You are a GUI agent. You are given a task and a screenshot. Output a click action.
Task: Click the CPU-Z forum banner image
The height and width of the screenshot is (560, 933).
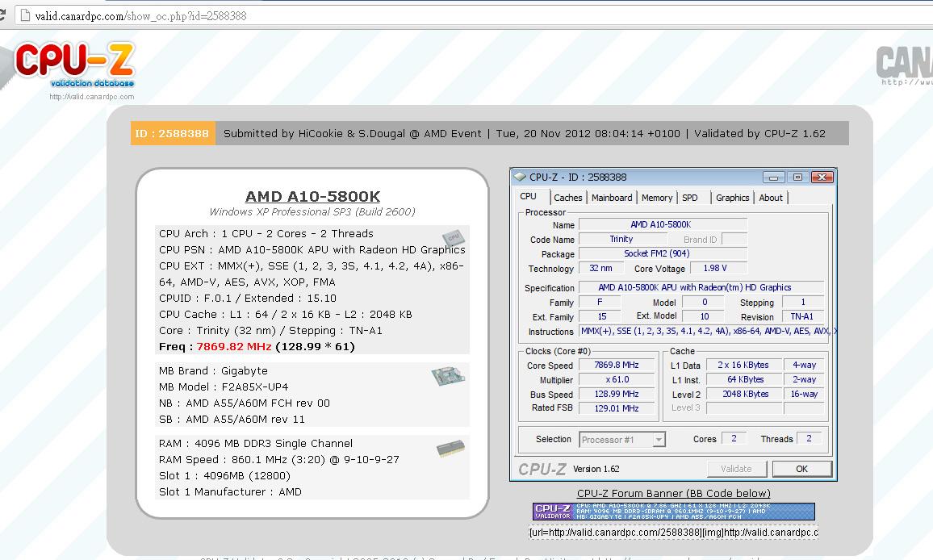[x=673, y=512]
